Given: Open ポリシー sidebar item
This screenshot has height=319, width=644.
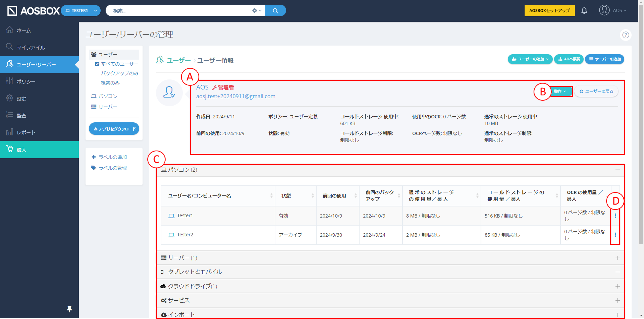Looking at the screenshot, I should coord(39,81).
